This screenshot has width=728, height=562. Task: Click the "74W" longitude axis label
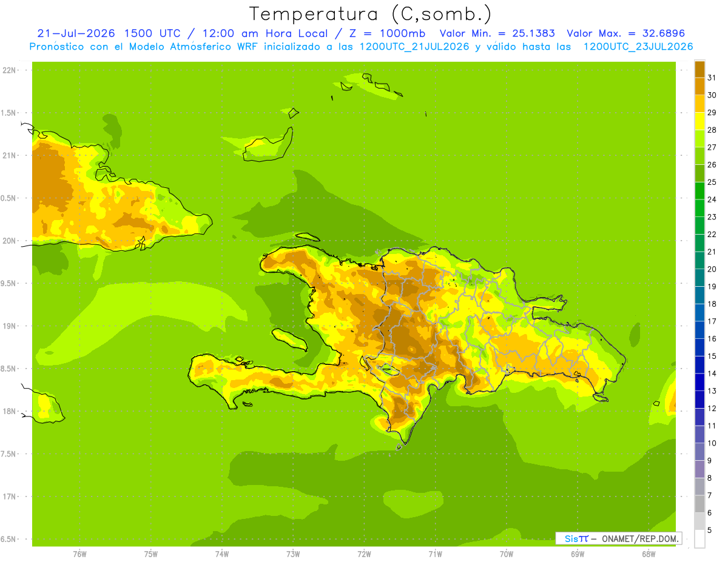point(221,554)
